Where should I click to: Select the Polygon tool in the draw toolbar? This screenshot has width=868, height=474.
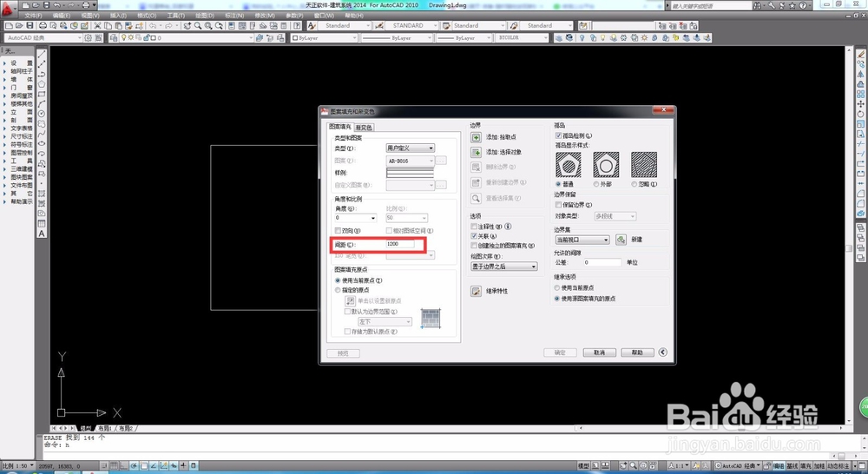[x=42, y=84]
